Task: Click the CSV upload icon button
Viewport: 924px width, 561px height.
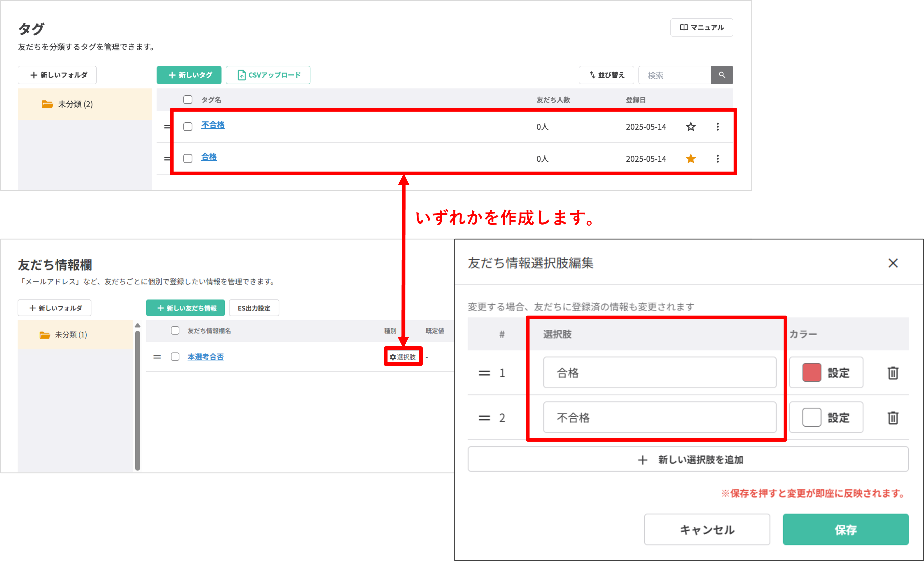Action: [242, 75]
